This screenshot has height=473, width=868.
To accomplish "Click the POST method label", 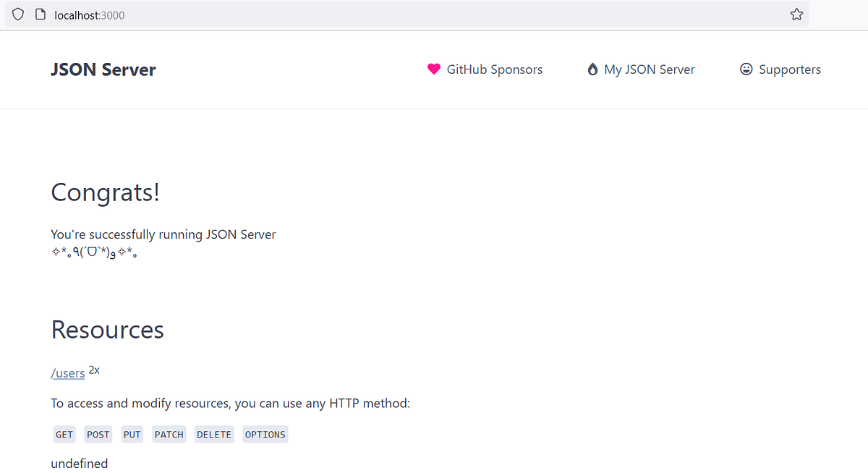I will [98, 435].
